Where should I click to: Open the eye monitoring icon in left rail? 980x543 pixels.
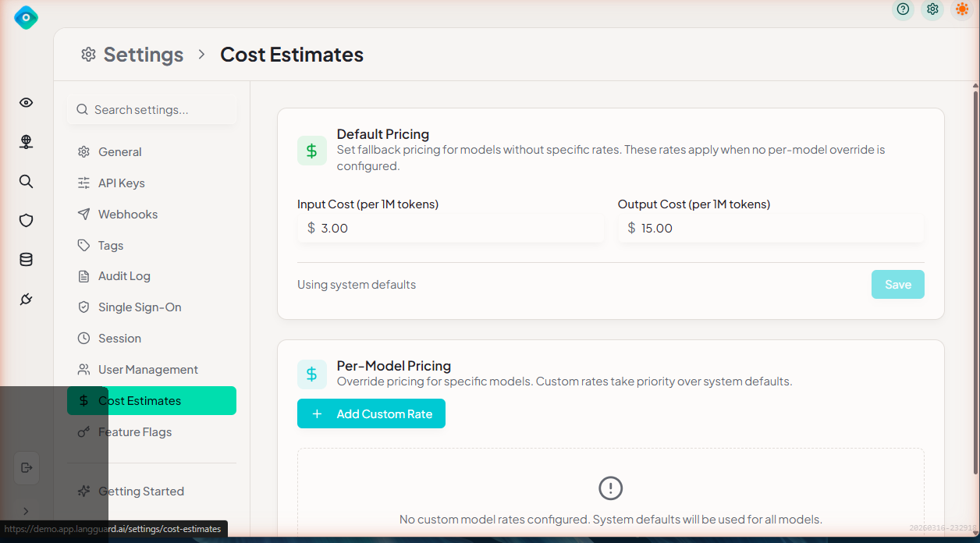(26, 103)
